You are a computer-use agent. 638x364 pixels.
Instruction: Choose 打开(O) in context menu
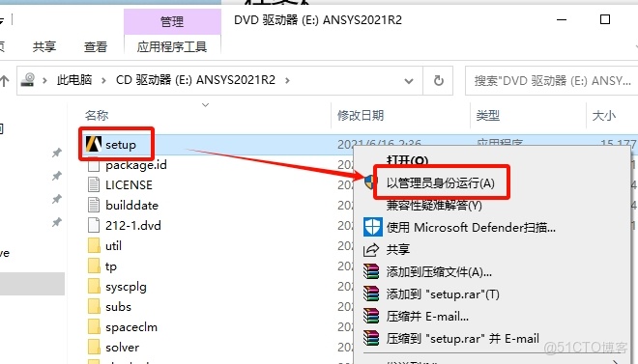pos(407,160)
